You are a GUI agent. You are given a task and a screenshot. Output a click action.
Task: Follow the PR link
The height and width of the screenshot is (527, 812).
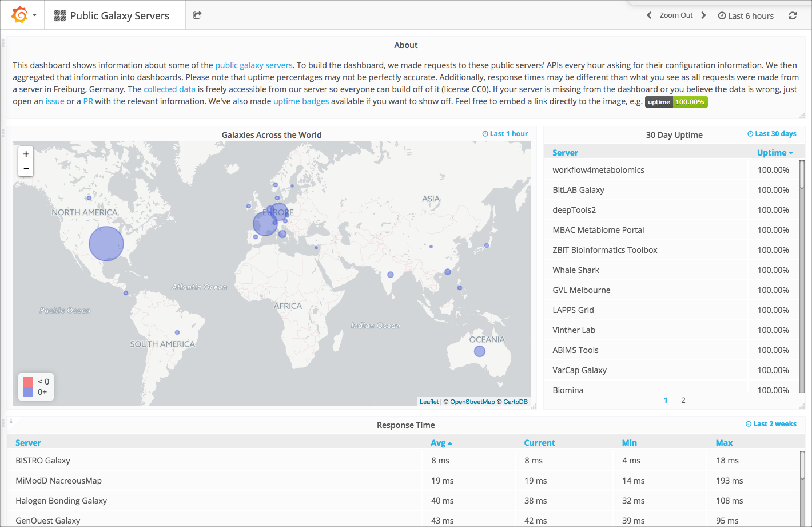pyautogui.click(x=88, y=101)
